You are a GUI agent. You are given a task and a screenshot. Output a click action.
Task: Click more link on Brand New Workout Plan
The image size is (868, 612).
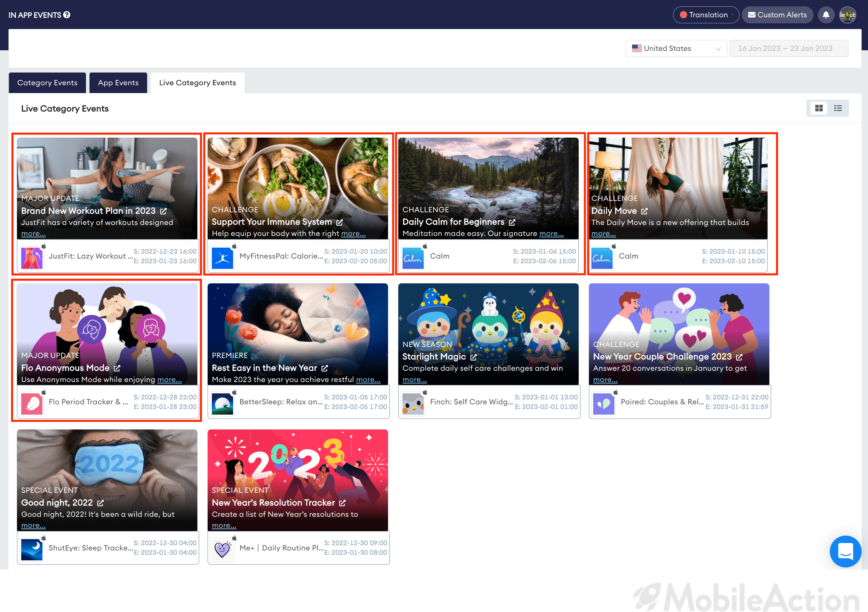33,233
